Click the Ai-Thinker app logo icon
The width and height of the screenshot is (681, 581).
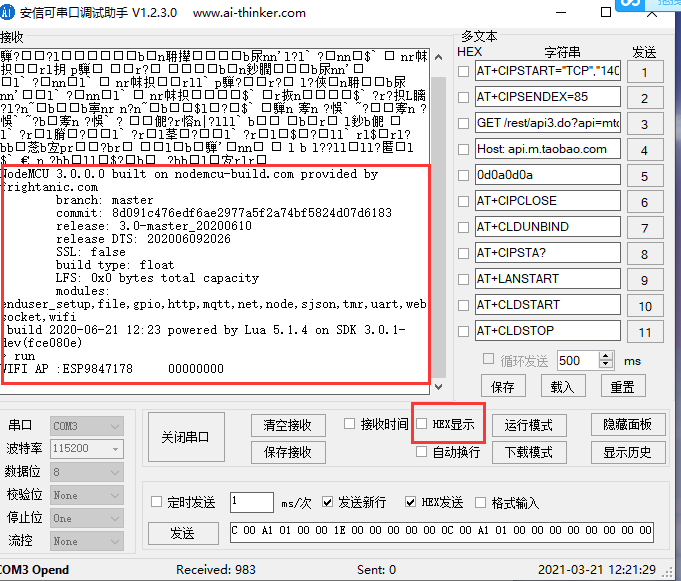pos(7,12)
